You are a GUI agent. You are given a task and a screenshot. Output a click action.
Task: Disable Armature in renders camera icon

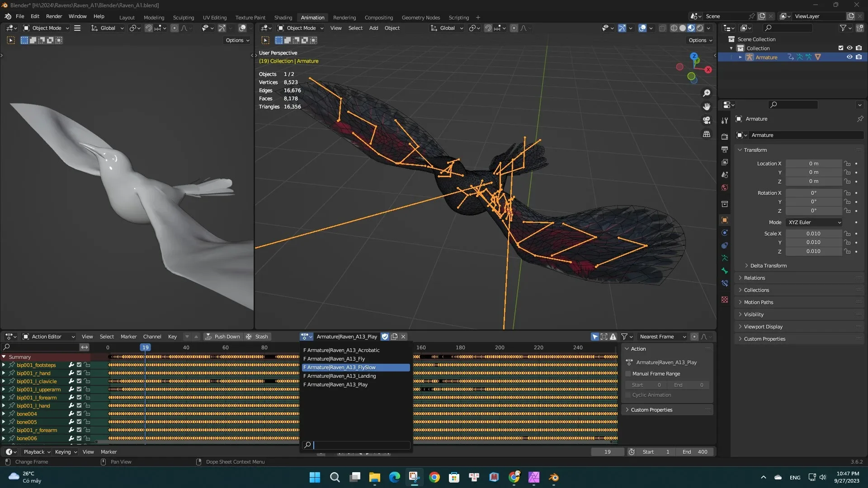(x=859, y=57)
